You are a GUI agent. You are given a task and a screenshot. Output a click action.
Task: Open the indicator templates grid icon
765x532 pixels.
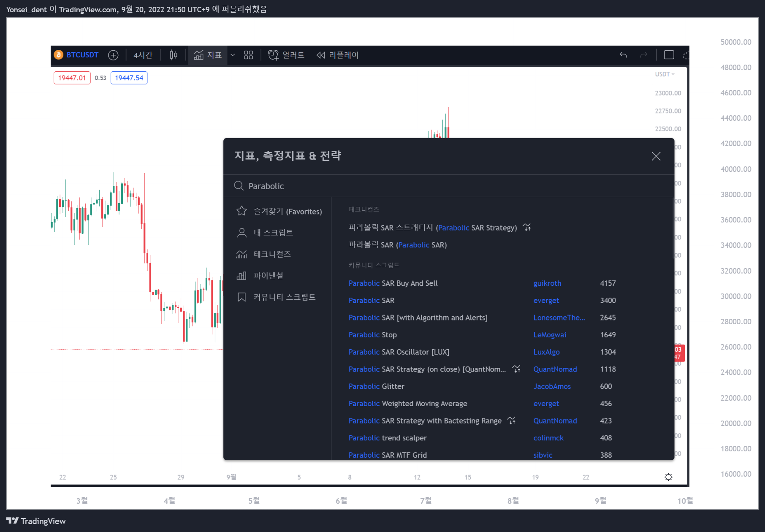point(248,55)
